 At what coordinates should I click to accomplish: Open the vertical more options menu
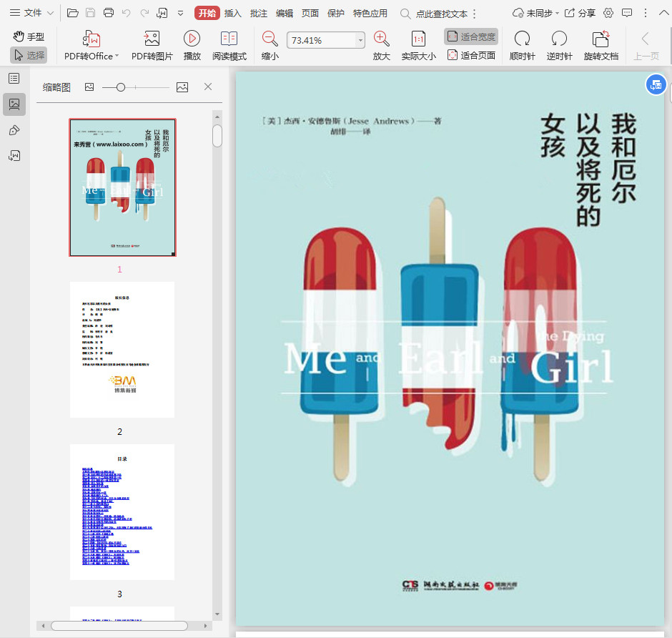646,13
